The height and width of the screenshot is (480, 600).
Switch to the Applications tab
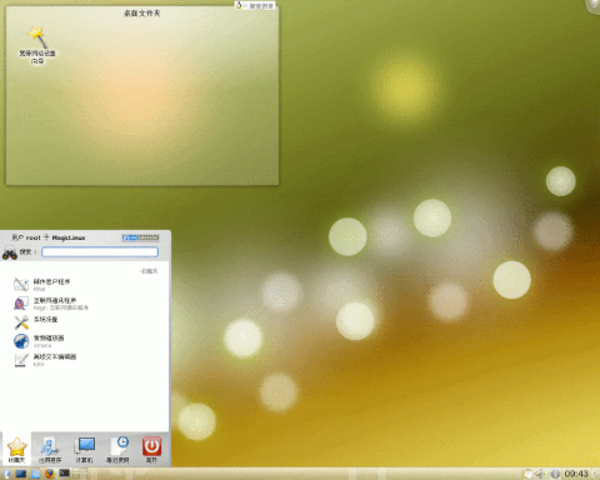pyautogui.click(x=50, y=450)
